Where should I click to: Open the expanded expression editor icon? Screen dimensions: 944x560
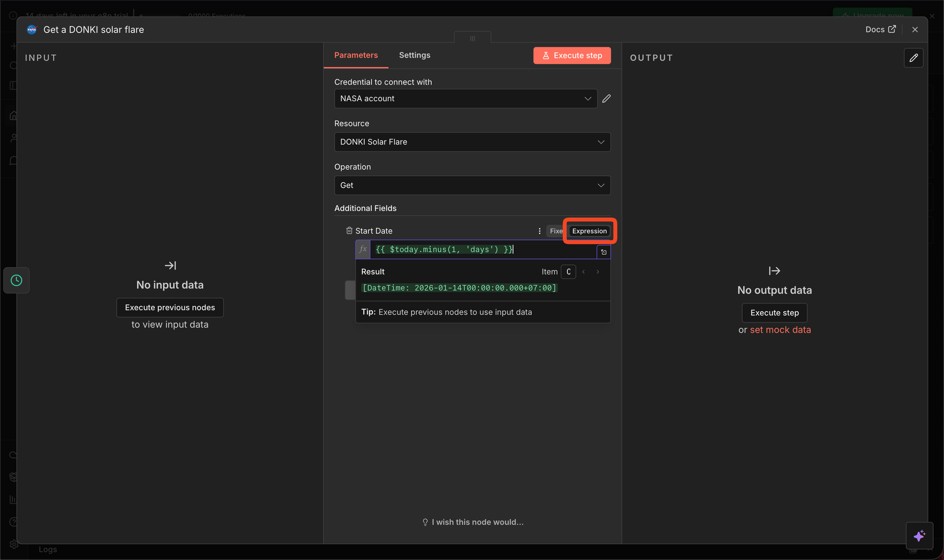click(604, 252)
